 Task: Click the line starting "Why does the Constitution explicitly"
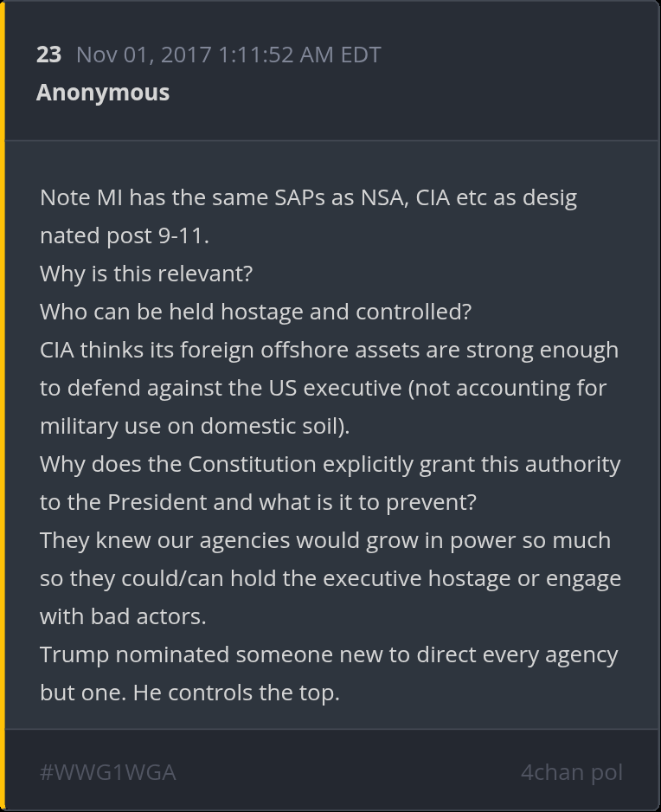click(x=330, y=464)
